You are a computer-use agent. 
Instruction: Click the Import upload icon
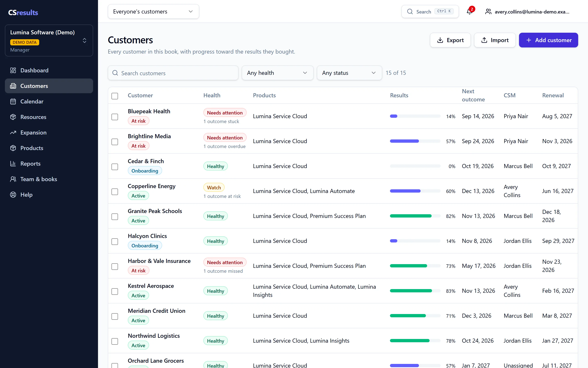(484, 40)
